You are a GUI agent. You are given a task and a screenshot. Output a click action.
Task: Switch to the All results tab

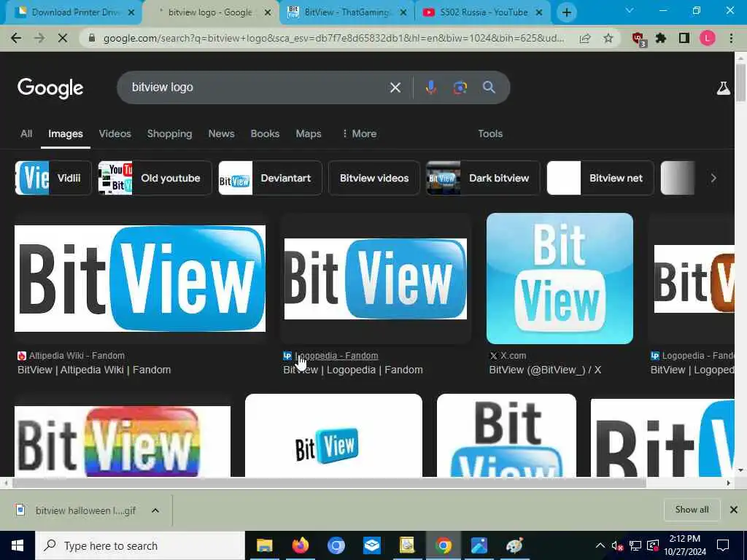[26, 134]
